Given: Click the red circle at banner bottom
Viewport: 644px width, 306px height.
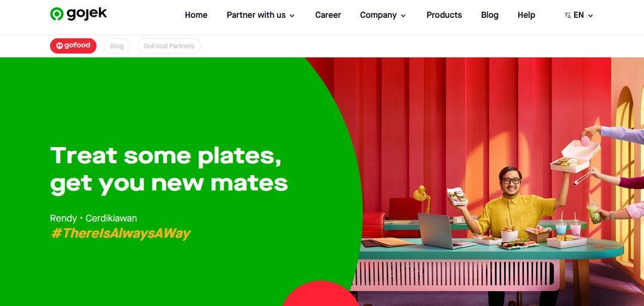Looking at the screenshot, I should (x=320, y=293).
